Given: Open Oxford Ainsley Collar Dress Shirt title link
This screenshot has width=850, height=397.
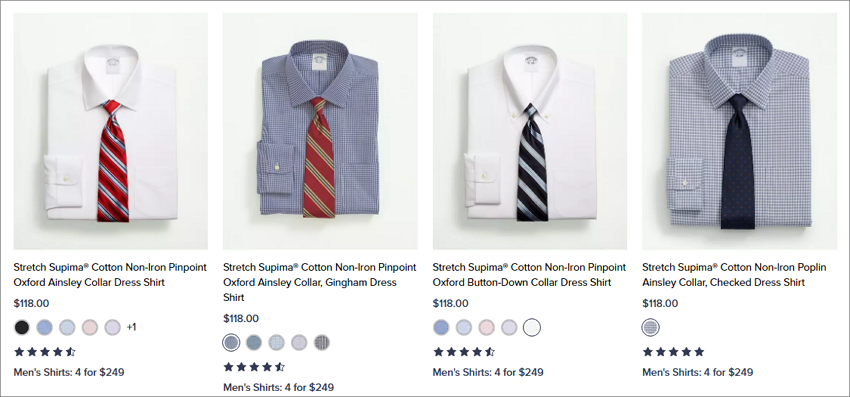Looking at the screenshot, I should coord(110,274).
